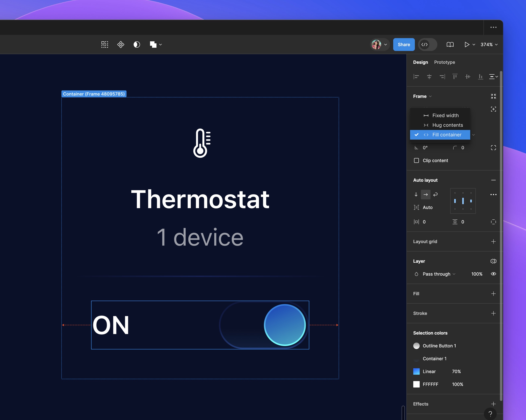Open the asset library book icon

[x=450, y=44]
